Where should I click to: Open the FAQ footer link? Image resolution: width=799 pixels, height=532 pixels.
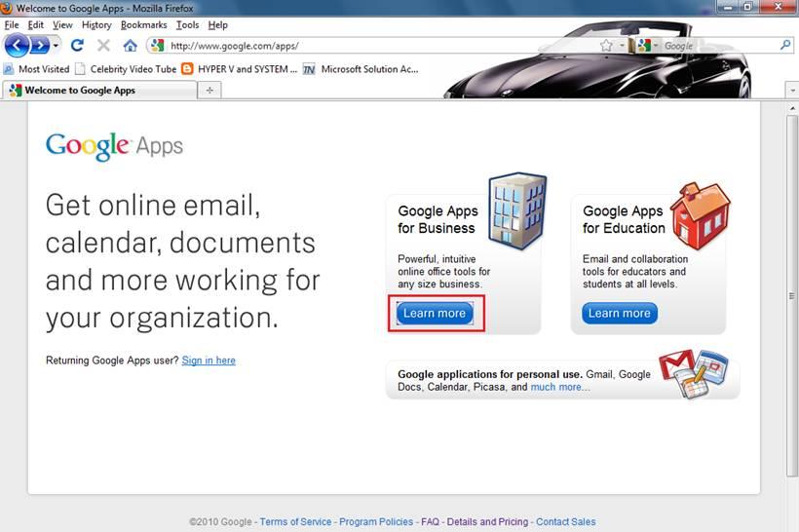[x=430, y=522]
